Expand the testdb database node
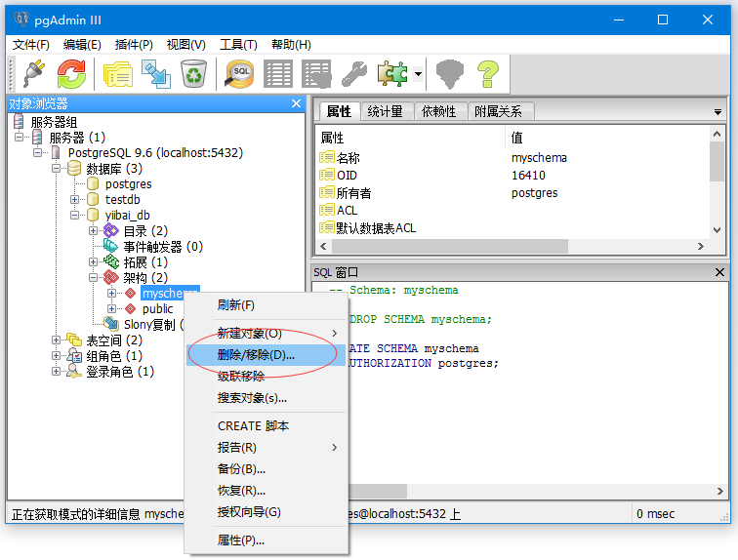 pos(75,200)
